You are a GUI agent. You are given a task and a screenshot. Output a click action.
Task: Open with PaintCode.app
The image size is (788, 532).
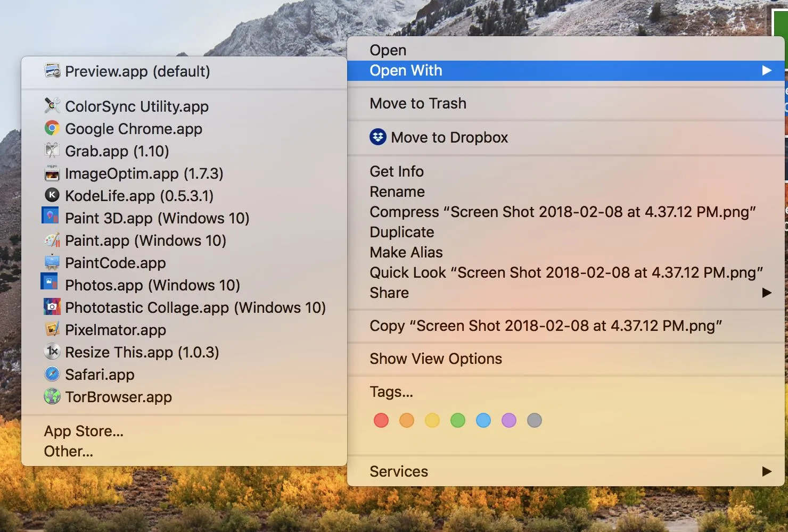(184, 263)
